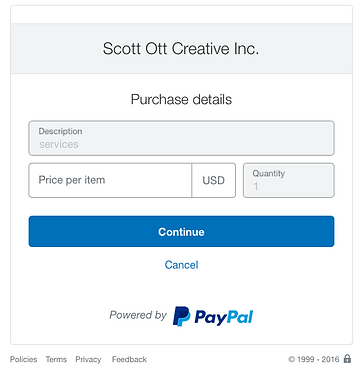Click the PayPal double-P logo icon
This screenshot has width=363, height=372.
[x=181, y=316]
